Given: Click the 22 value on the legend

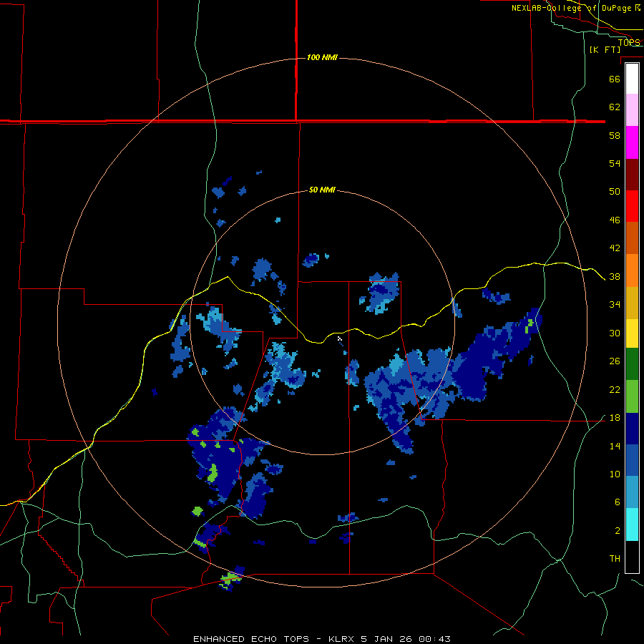Looking at the screenshot, I should 615,389.
